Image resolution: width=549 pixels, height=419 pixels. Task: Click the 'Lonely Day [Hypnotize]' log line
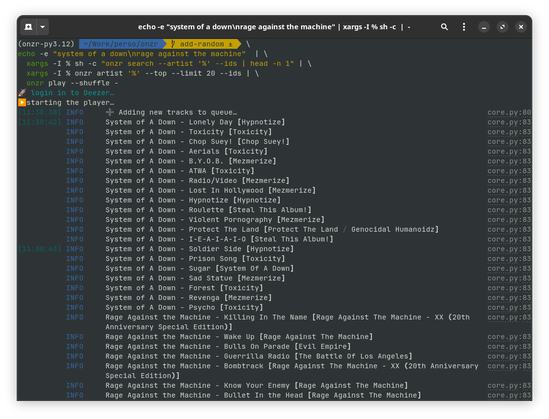click(x=195, y=122)
